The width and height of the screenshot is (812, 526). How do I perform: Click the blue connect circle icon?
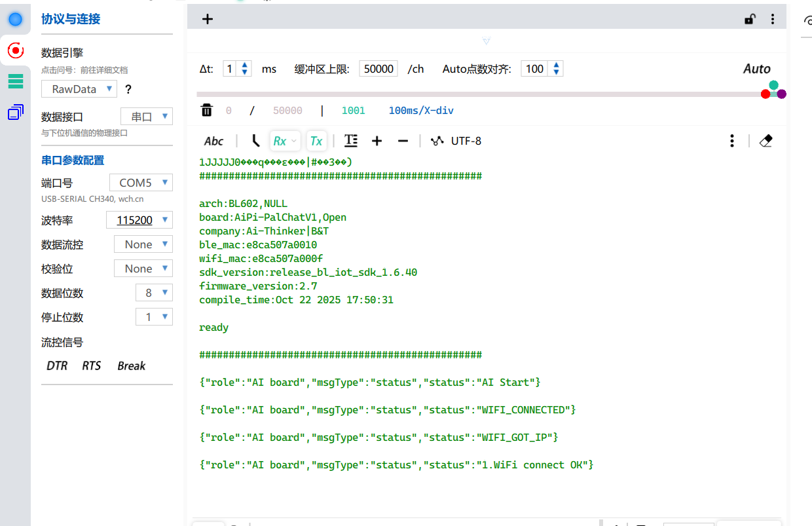tap(15, 19)
